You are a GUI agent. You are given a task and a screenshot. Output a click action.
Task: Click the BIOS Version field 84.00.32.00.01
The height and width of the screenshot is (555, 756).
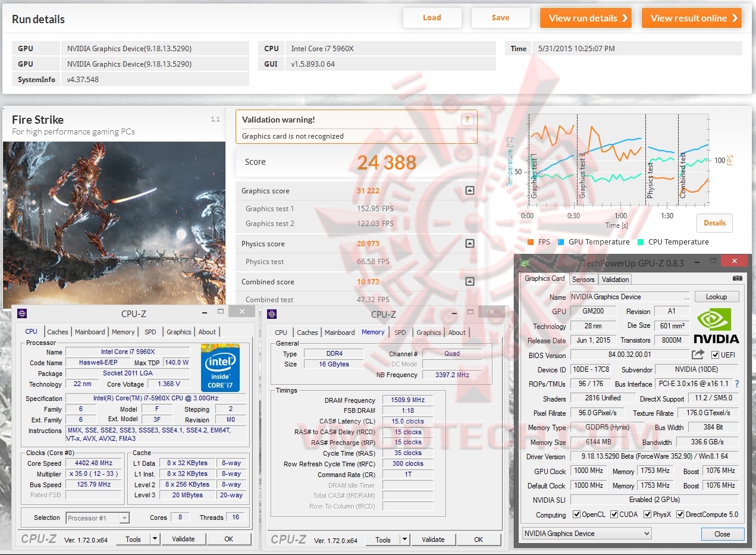click(630, 355)
